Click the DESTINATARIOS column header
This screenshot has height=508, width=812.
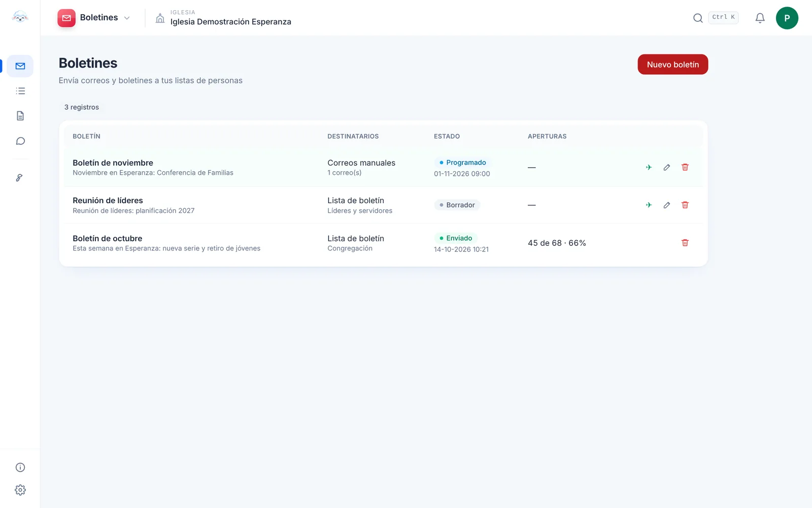tap(353, 136)
